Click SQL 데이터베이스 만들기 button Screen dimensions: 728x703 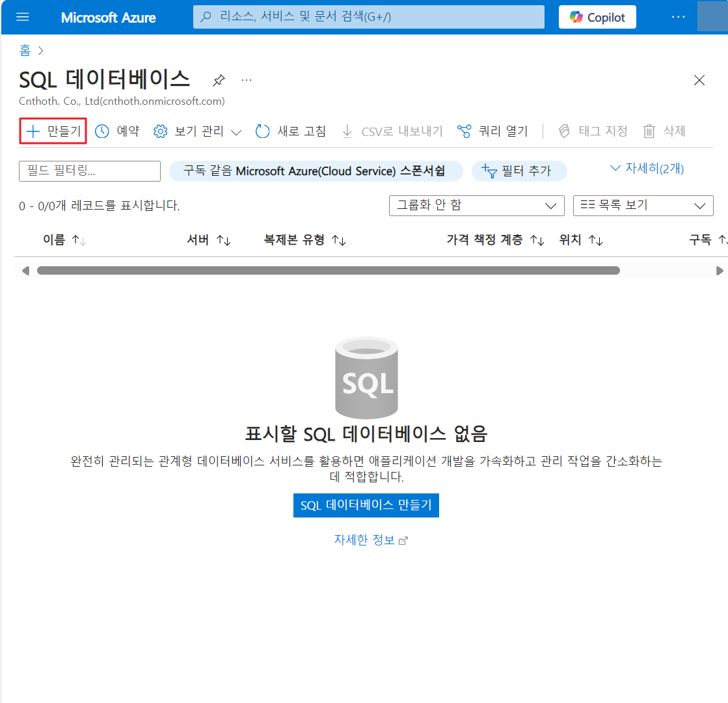click(366, 505)
